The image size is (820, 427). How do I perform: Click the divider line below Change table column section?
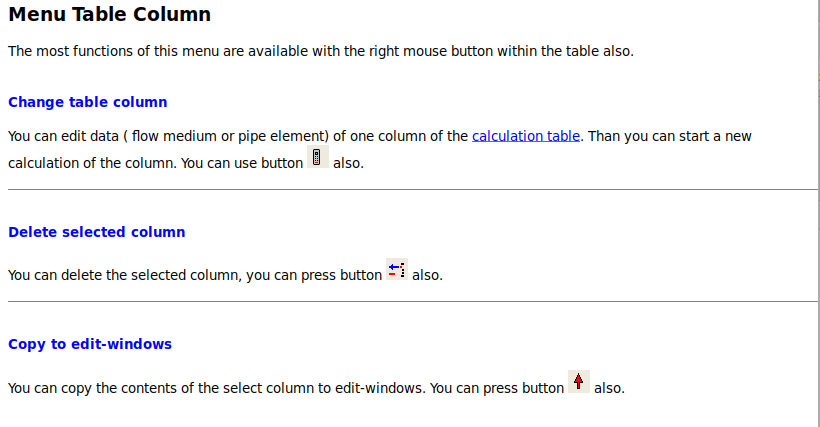click(413, 189)
